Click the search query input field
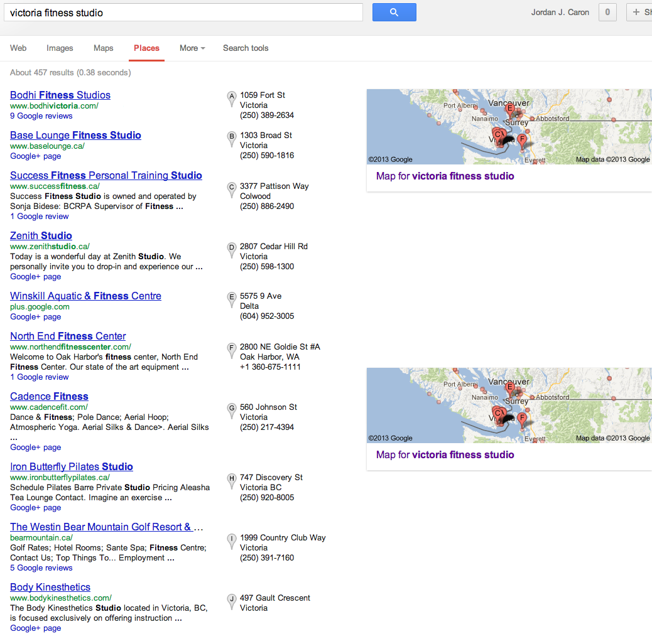 tap(183, 13)
